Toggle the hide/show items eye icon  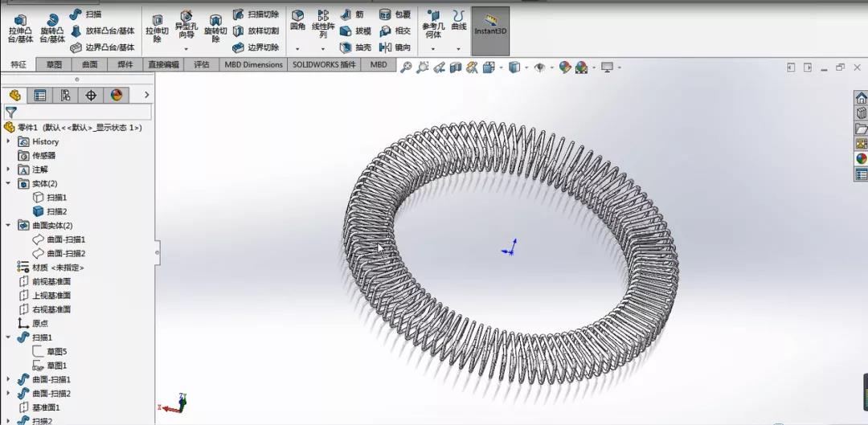pos(540,67)
